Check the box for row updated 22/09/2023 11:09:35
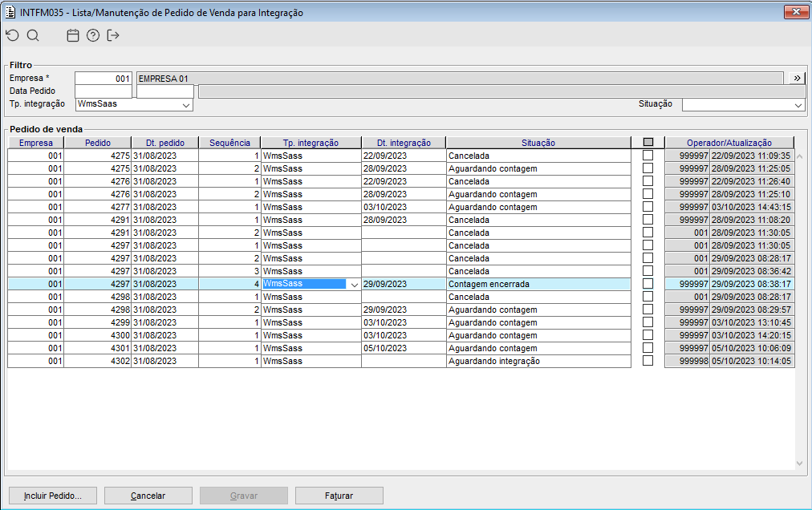This screenshot has height=510, width=812. pos(648,156)
